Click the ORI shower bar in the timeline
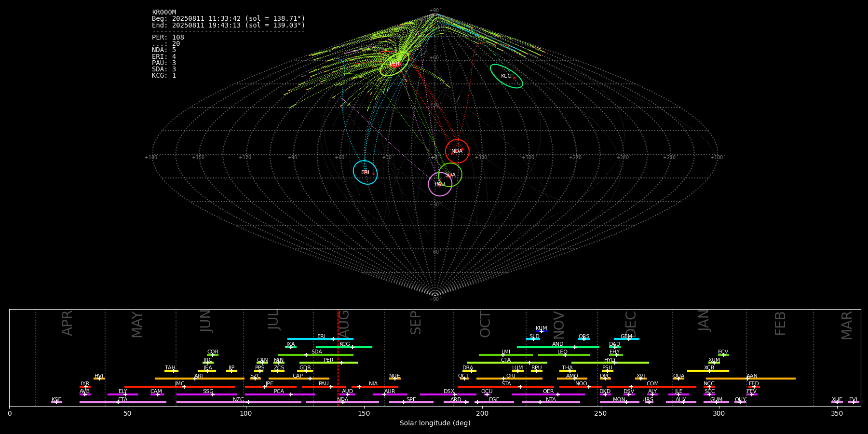Image resolution: width=868 pixels, height=434 pixels. click(509, 379)
